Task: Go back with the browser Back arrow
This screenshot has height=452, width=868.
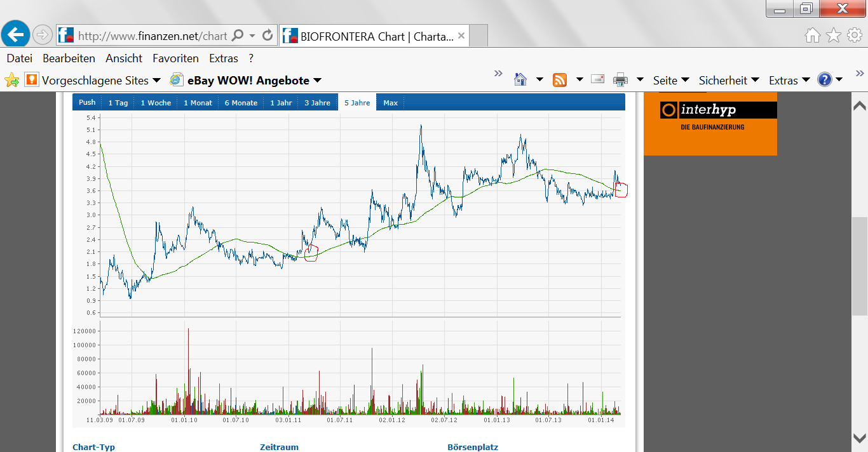Action: pyautogui.click(x=16, y=34)
